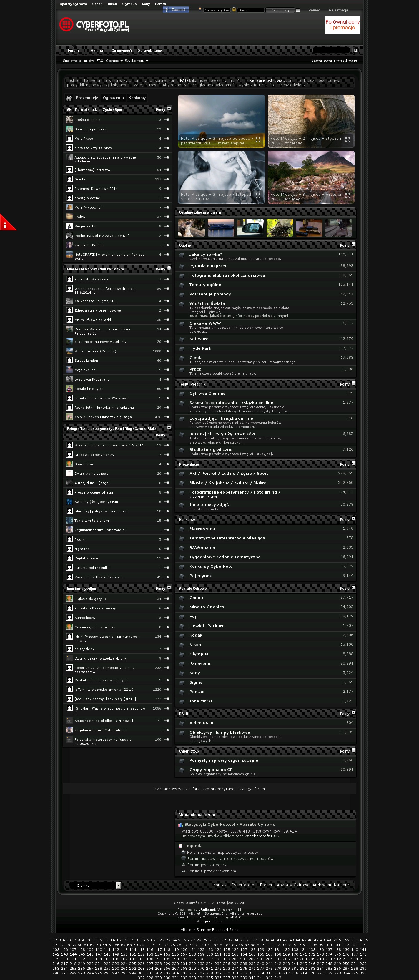
Task: Open the 'Na górę' footer link
Action: [341, 885]
